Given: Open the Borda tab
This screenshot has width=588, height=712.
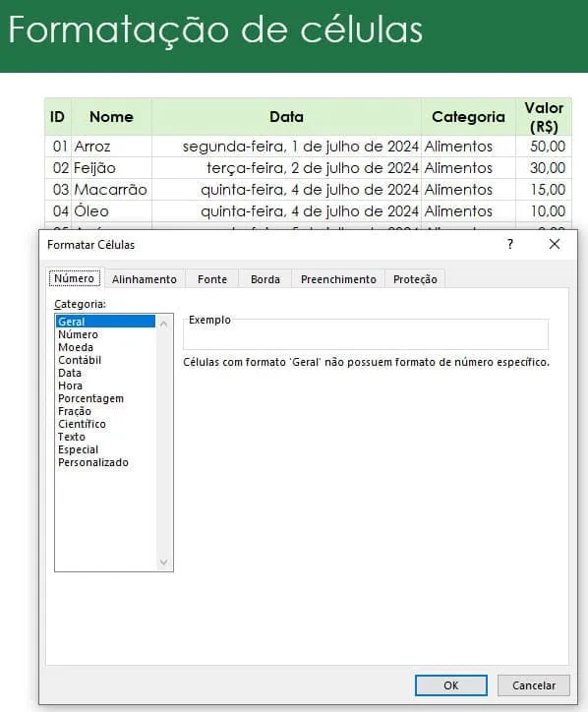Looking at the screenshot, I should [x=265, y=279].
